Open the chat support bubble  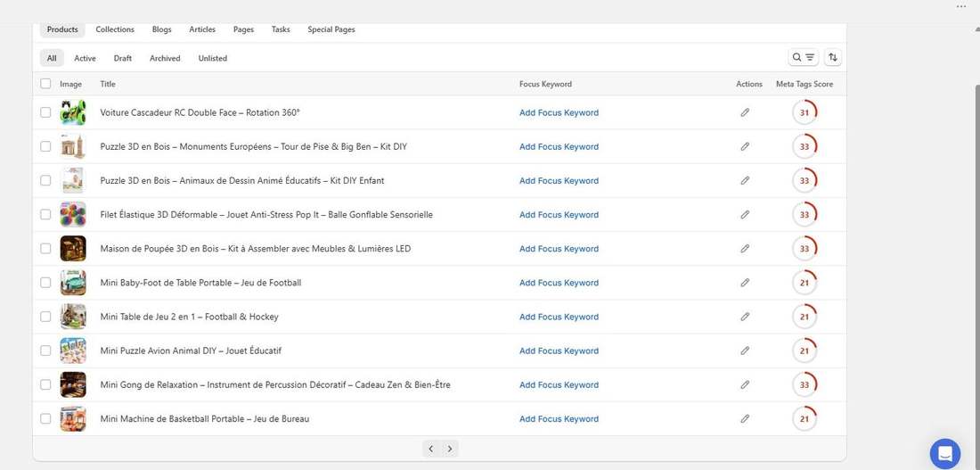pyautogui.click(x=945, y=453)
